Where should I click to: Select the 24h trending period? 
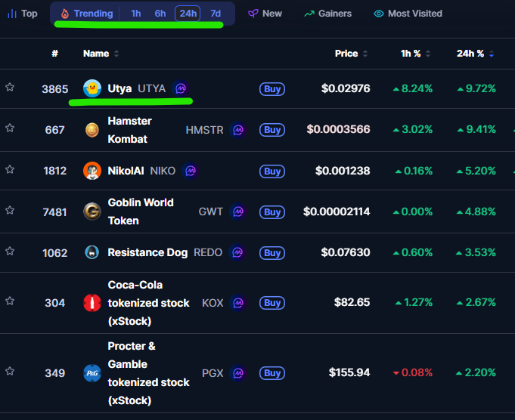pos(188,14)
